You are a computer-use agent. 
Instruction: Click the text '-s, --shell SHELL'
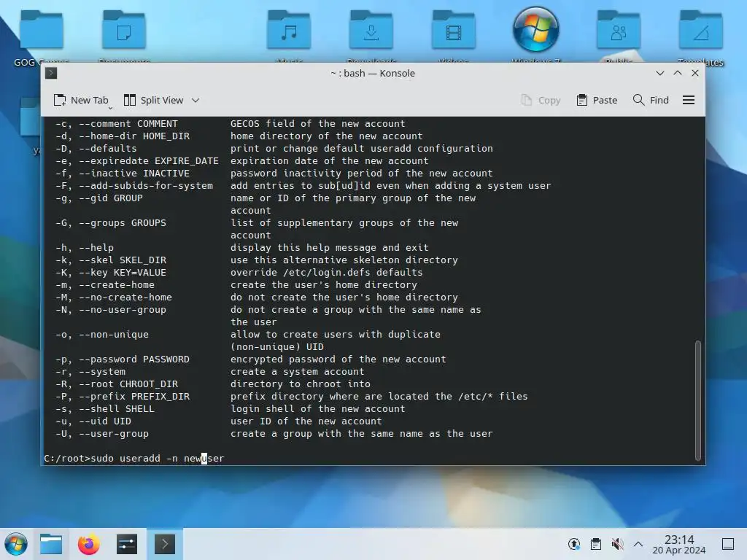(105, 408)
